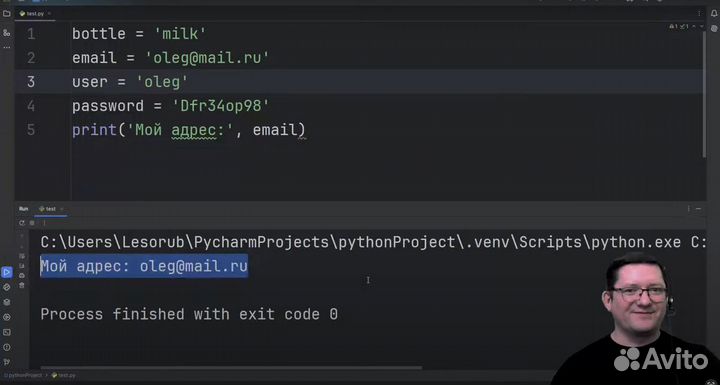
Task: Go up the stack trace arrow
Action: 22,236
